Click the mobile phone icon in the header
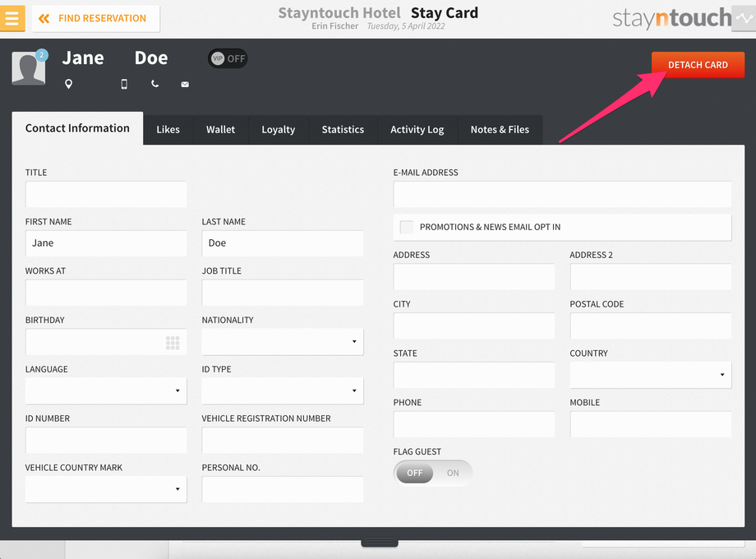The height and width of the screenshot is (559, 756). 124,84
